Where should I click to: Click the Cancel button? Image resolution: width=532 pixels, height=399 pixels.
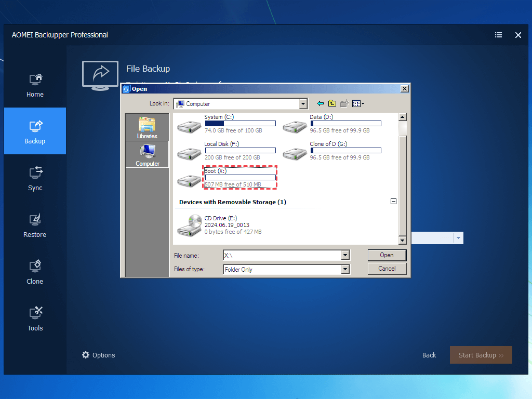pos(387,269)
